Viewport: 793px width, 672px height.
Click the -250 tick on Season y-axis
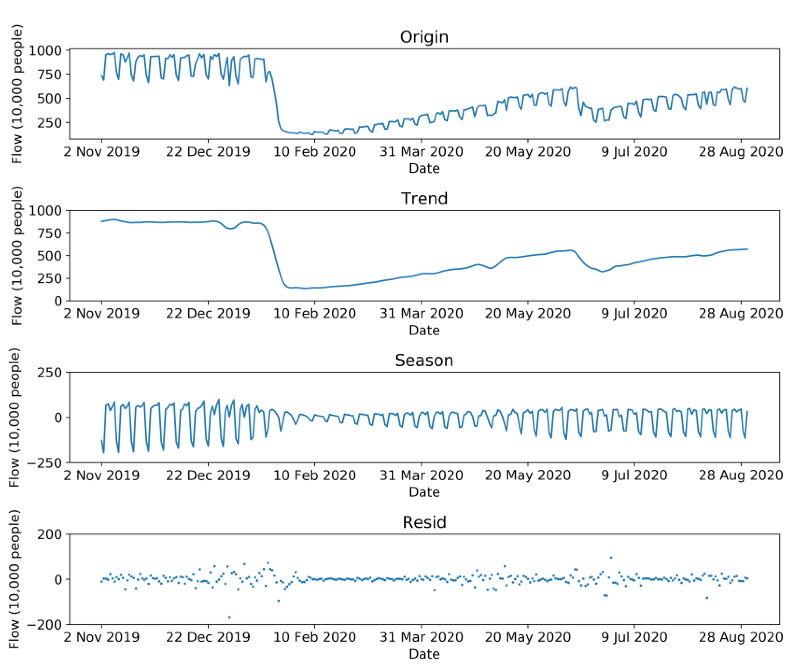click(x=44, y=463)
